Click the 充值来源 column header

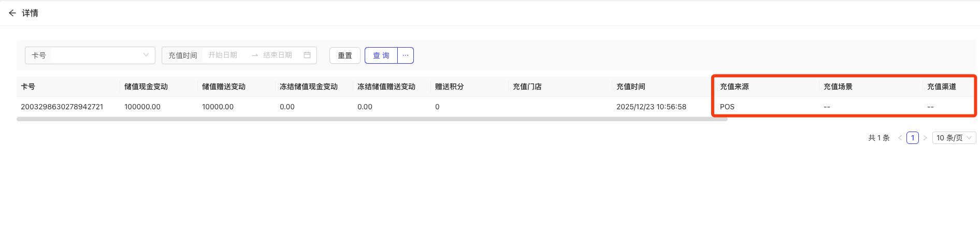click(734, 86)
